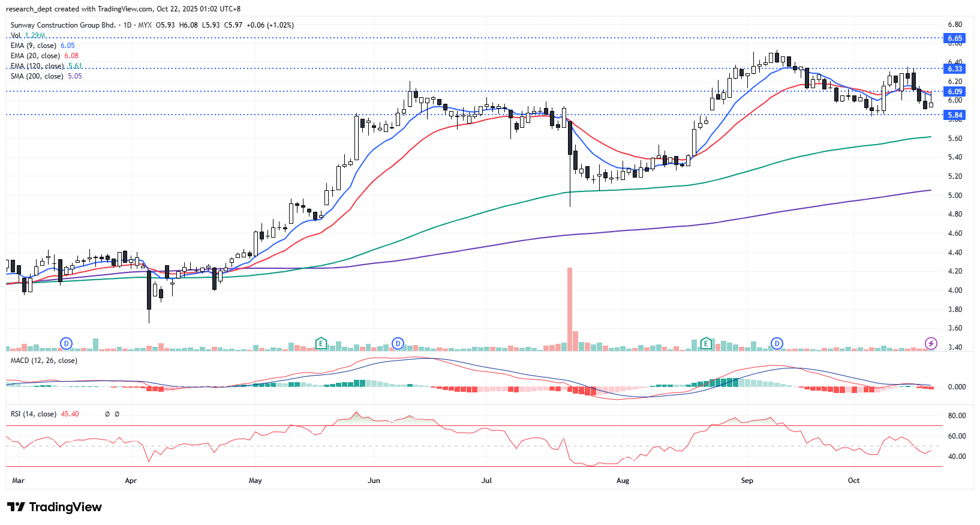The image size is (980, 525).
Task: Click the Sunway Construction Group Bhd. symbol title
Action: click(63, 25)
